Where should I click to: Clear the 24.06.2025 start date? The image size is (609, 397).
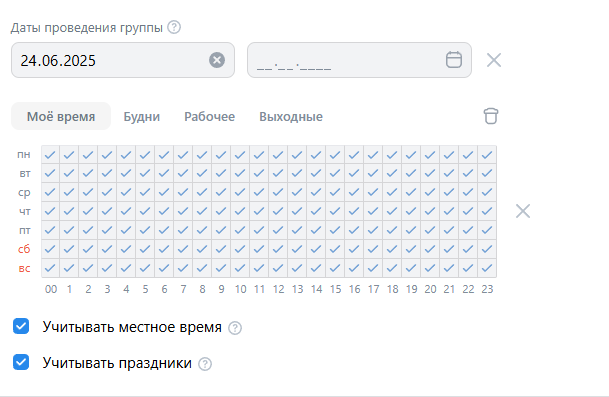(217, 60)
